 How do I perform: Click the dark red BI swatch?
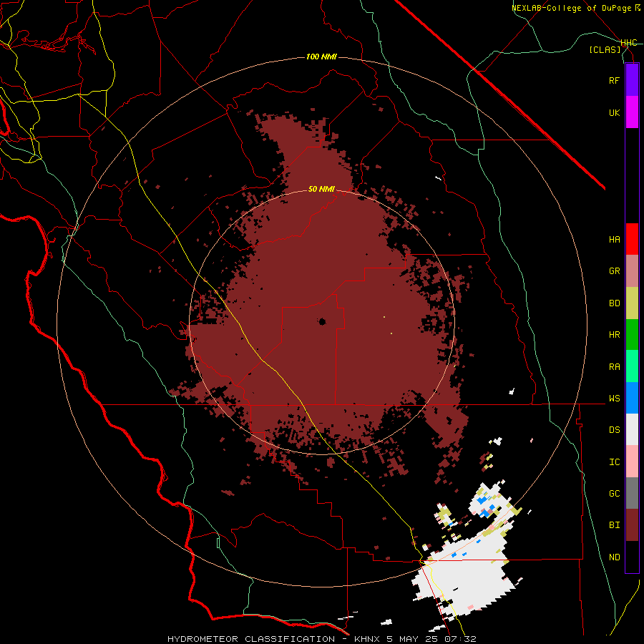coord(632,525)
